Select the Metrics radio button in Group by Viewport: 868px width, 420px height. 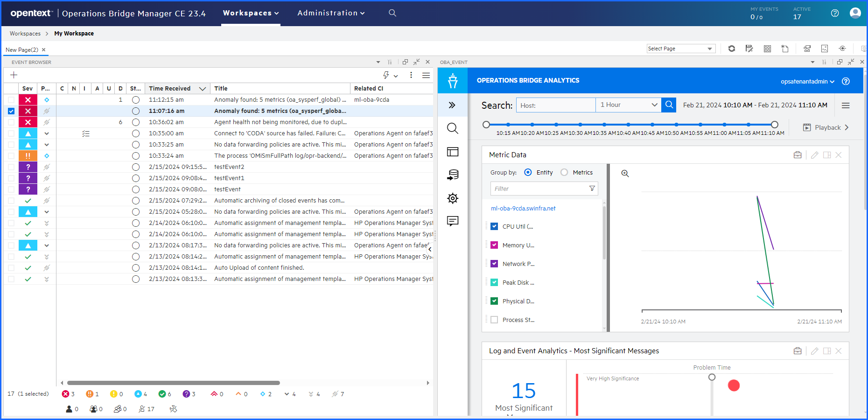click(x=564, y=172)
